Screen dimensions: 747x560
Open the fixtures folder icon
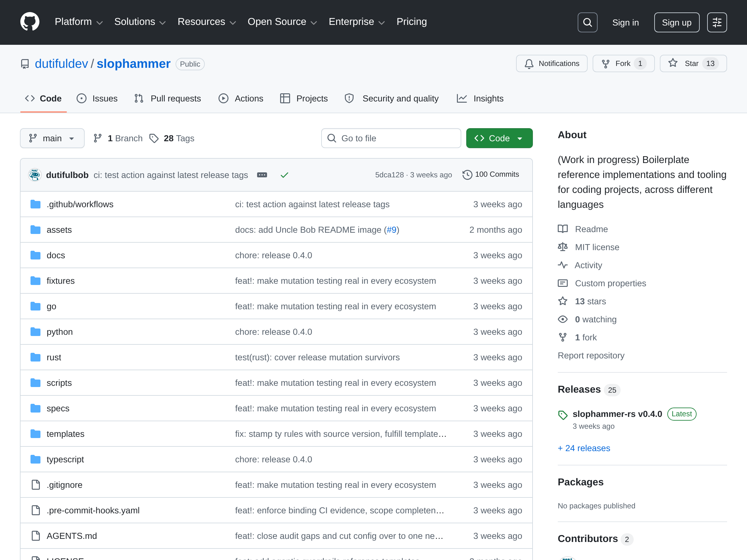pos(35,281)
